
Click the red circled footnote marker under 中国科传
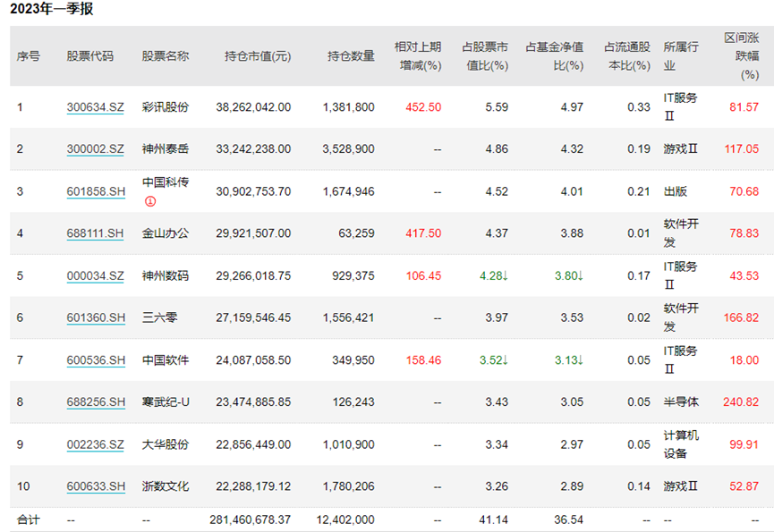(x=150, y=201)
